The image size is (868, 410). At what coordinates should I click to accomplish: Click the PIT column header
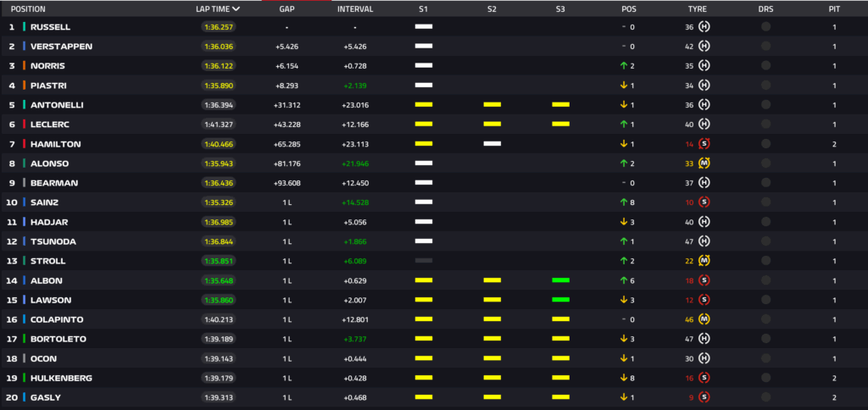pyautogui.click(x=835, y=9)
